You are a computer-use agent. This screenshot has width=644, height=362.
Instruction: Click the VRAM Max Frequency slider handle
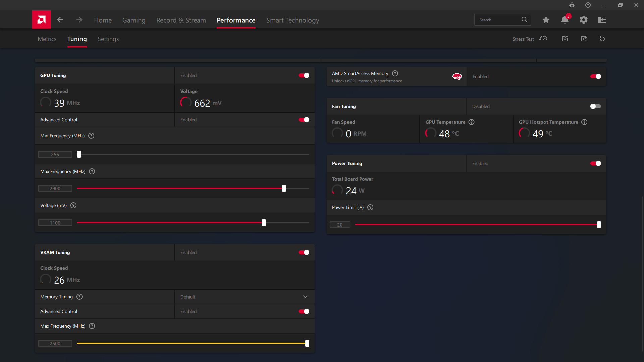click(x=307, y=343)
